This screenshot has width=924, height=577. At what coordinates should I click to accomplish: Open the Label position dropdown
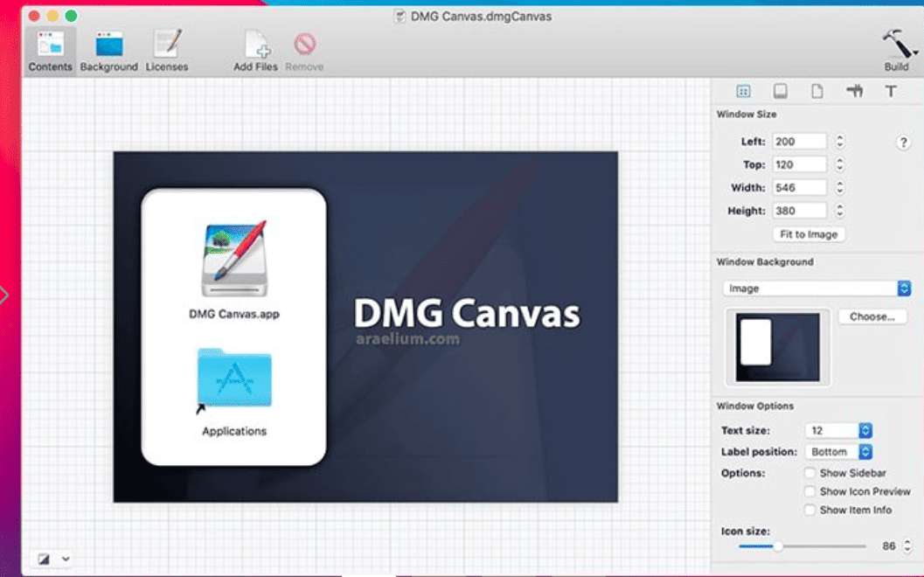838,452
